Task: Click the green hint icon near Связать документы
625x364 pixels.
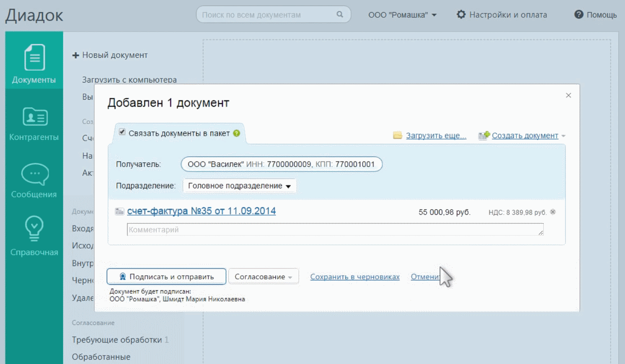Action: coord(237,133)
